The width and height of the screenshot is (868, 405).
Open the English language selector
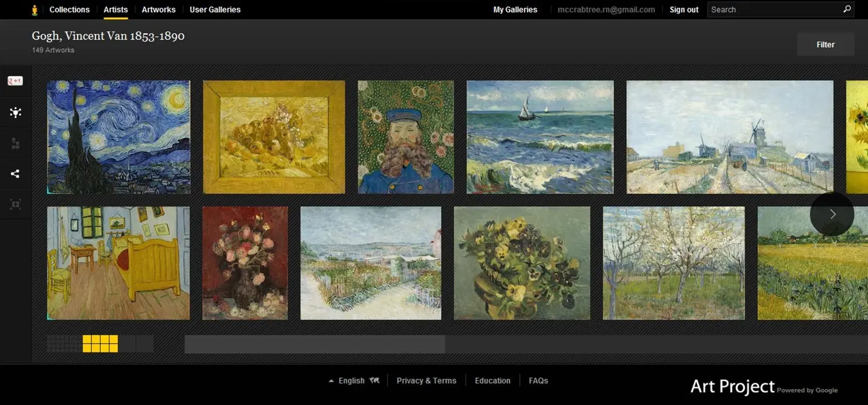coord(351,380)
